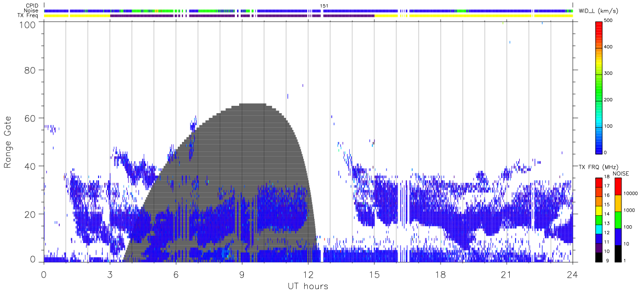644x297 pixels.
Task: Click the '300' label on WID colorbar
Action: click(608, 73)
